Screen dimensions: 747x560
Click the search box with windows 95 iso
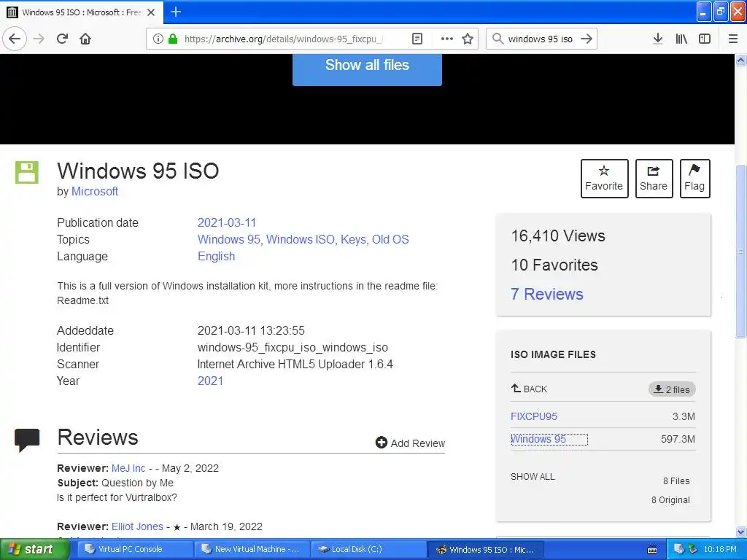click(x=541, y=39)
